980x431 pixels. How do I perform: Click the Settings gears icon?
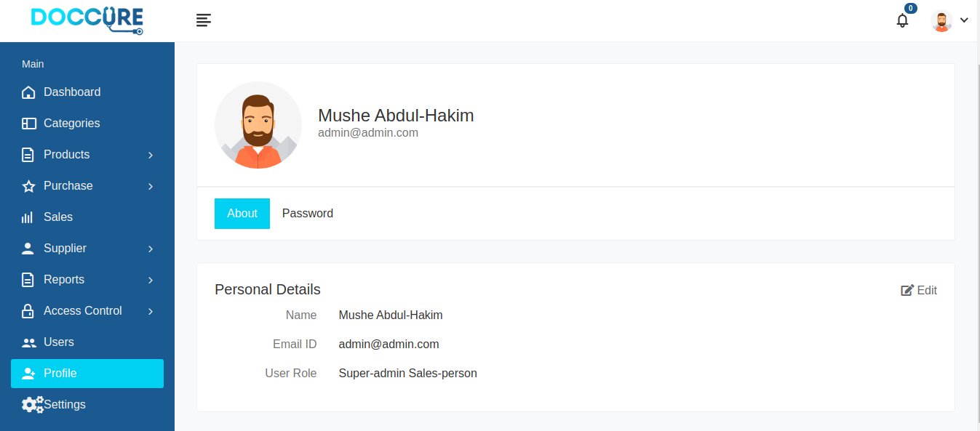[33, 405]
